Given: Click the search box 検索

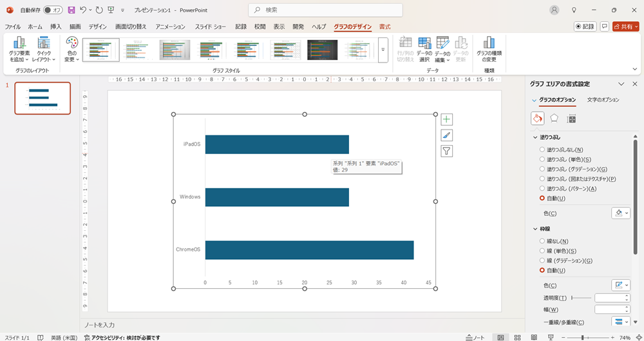Looking at the screenshot, I should click(325, 10).
